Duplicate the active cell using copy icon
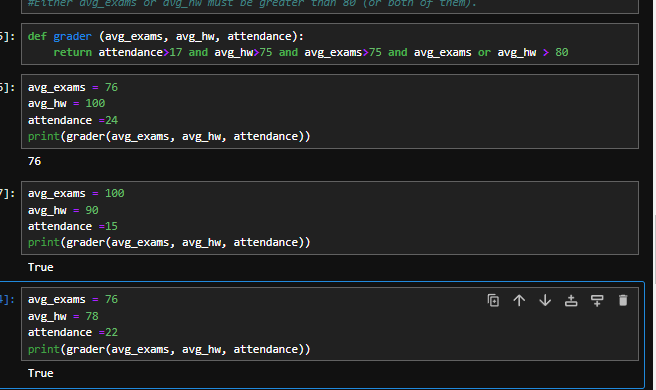This screenshot has width=656, height=390. point(493,300)
